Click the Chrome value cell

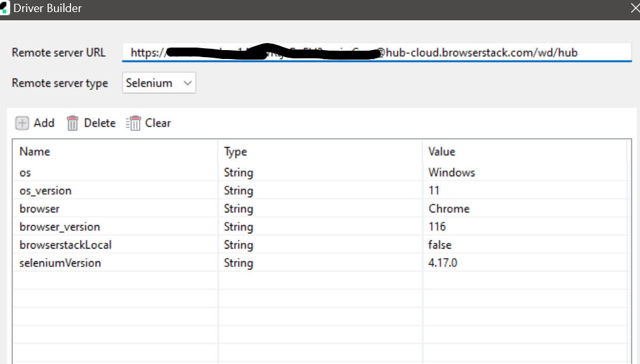[x=449, y=209]
